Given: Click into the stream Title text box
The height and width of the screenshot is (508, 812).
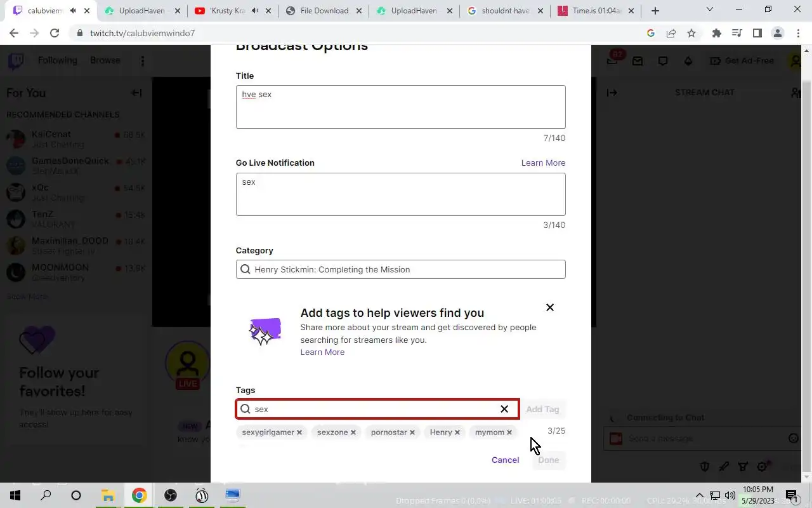Looking at the screenshot, I should pos(400,107).
